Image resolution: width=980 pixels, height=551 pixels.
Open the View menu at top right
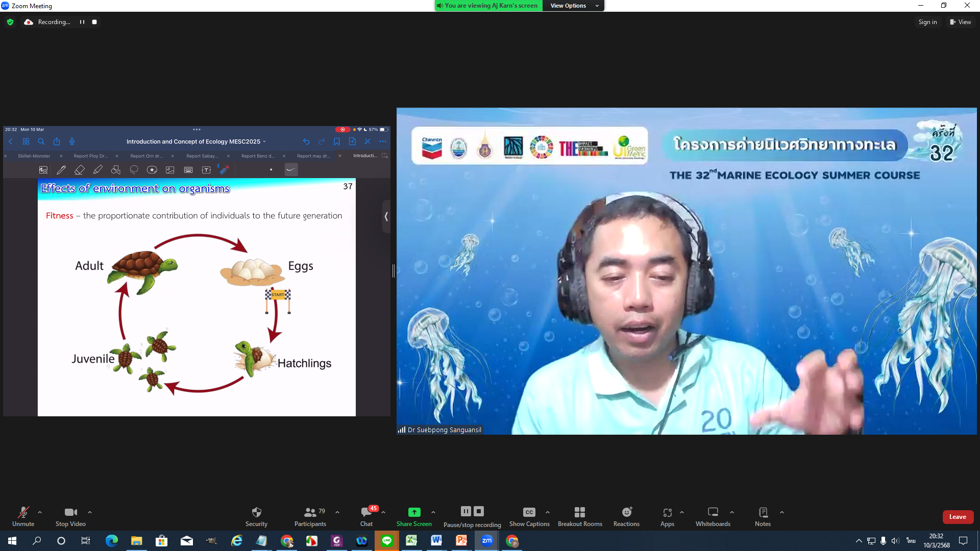click(960, 22)
